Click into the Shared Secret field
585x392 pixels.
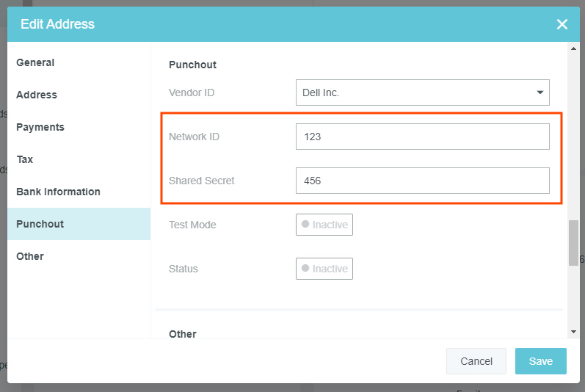coord(422,181)
